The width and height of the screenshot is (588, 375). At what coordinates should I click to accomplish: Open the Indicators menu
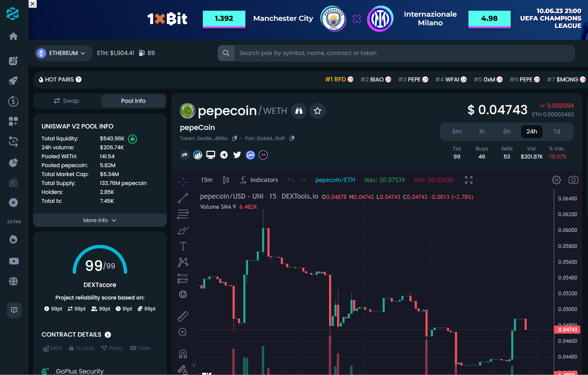(x=259, y=180)
